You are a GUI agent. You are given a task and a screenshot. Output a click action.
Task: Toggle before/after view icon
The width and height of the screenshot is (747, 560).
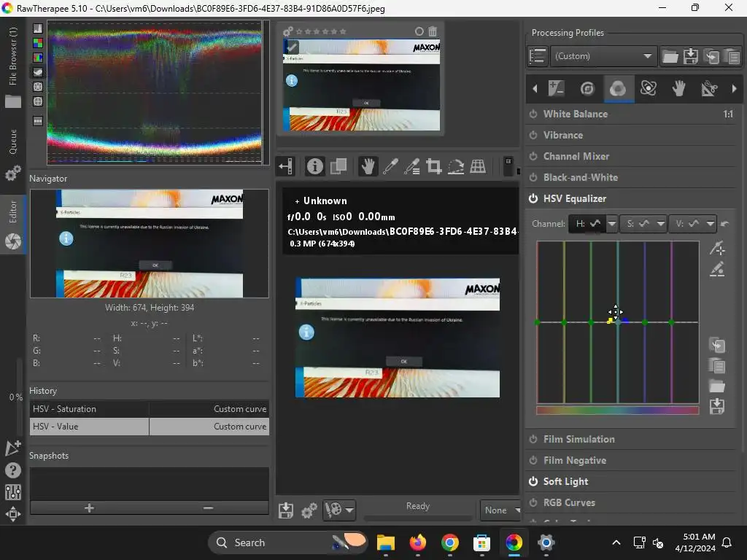(x=338, y=166)
